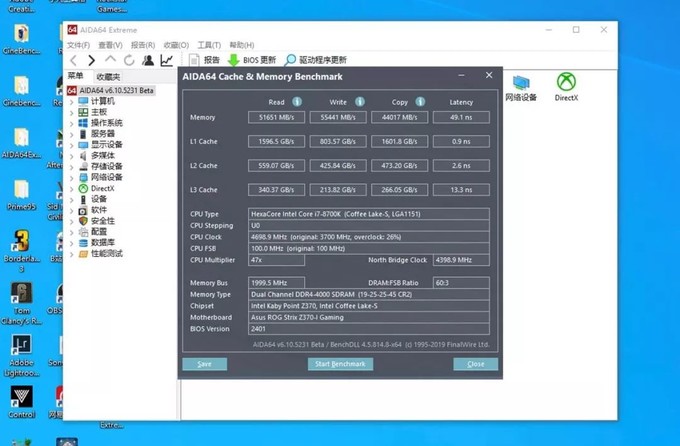Open the 文件(F) menu
680x446 pixels.
tap(78, 45)
